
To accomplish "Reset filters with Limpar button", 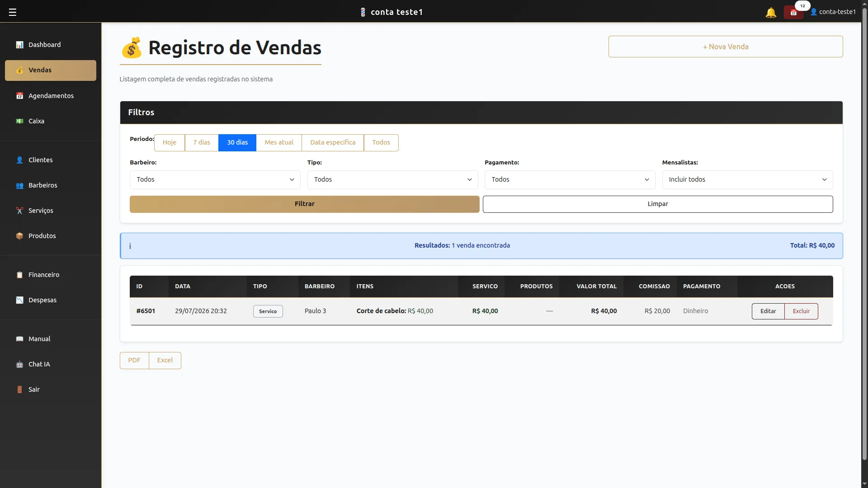I will [x=658, y=204].
